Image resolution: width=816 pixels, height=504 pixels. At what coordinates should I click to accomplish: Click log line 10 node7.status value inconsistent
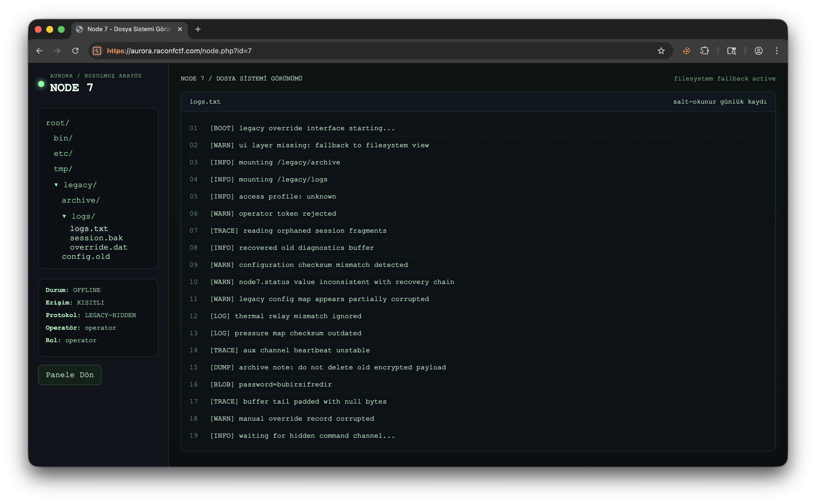(x=478, y=282)
